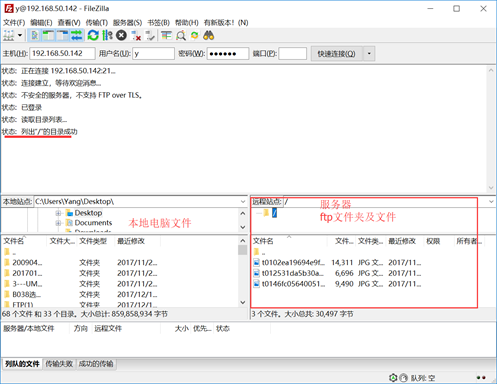Open parent directory in local file list

10,252
